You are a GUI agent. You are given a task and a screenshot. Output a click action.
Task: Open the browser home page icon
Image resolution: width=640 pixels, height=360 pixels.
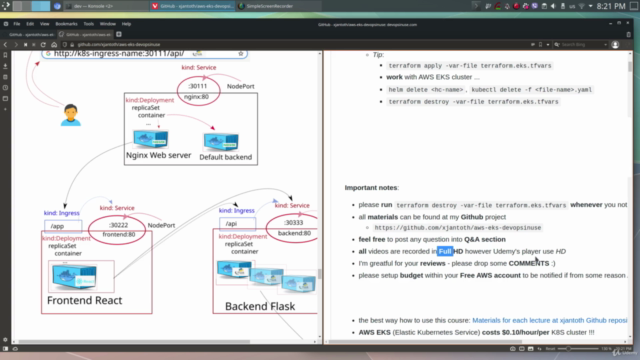pos(54,44)
